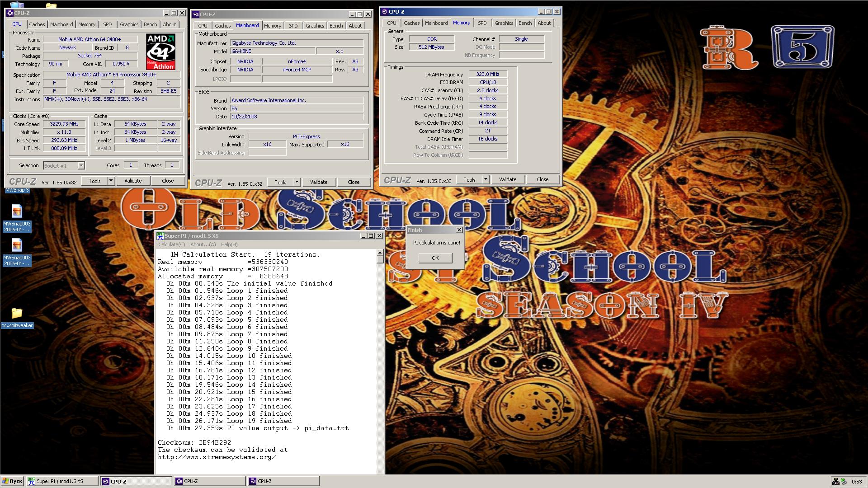Switch to Super PI taskbar item
The image size is (868, 488).
click(62, 481)
